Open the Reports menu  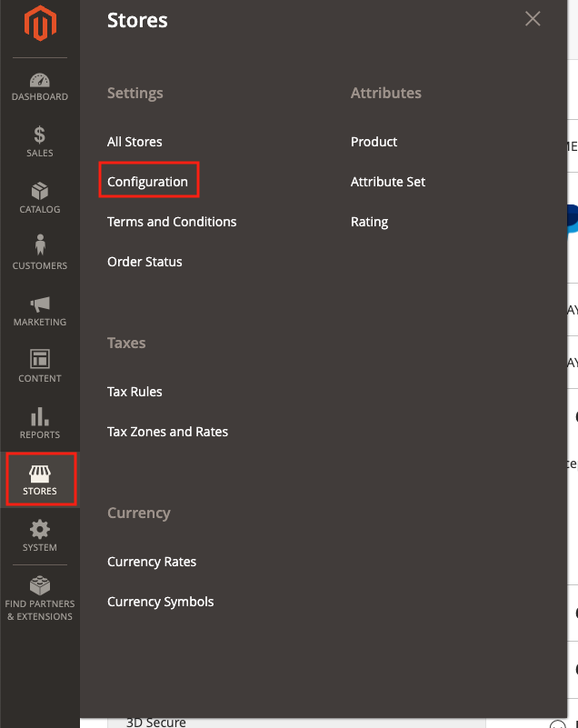coord(40,423)
